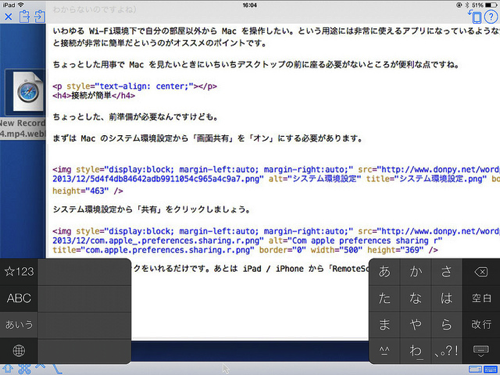Toggle the Command modifier key in bottom bar

click(x=24, y=369)
